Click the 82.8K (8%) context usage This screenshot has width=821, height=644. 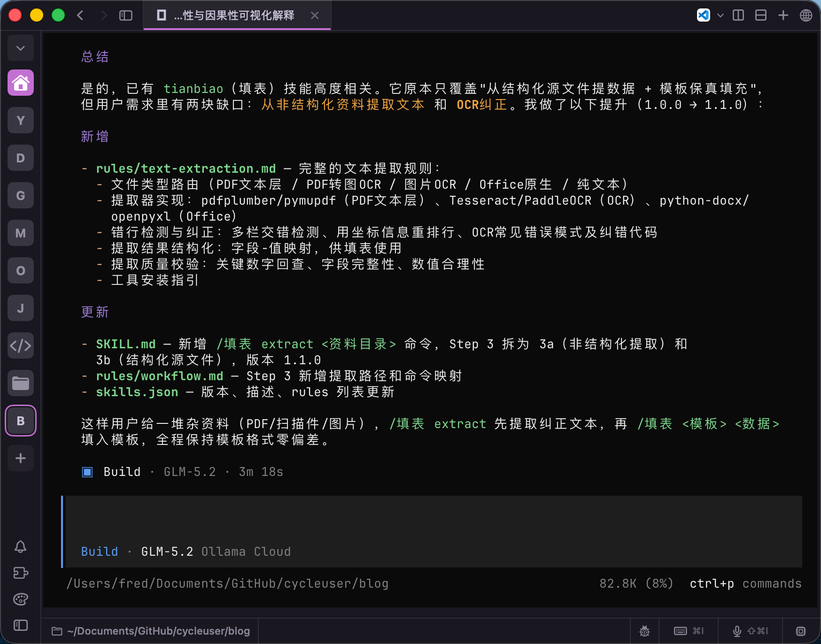pyautogui.click(x=636, y=583)
